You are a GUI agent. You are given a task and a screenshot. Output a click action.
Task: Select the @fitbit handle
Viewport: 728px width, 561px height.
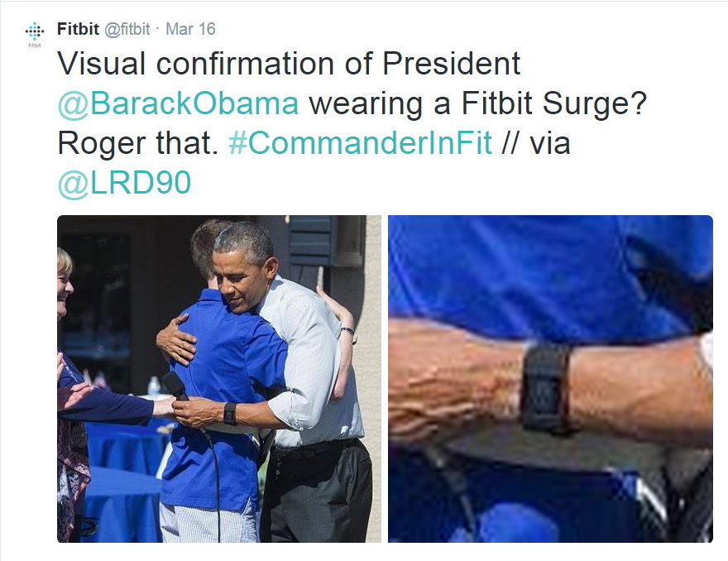(127, 29)
